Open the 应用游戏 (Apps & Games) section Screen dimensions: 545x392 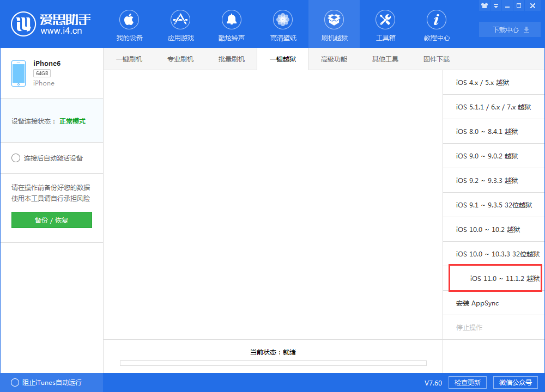[180, 24]
